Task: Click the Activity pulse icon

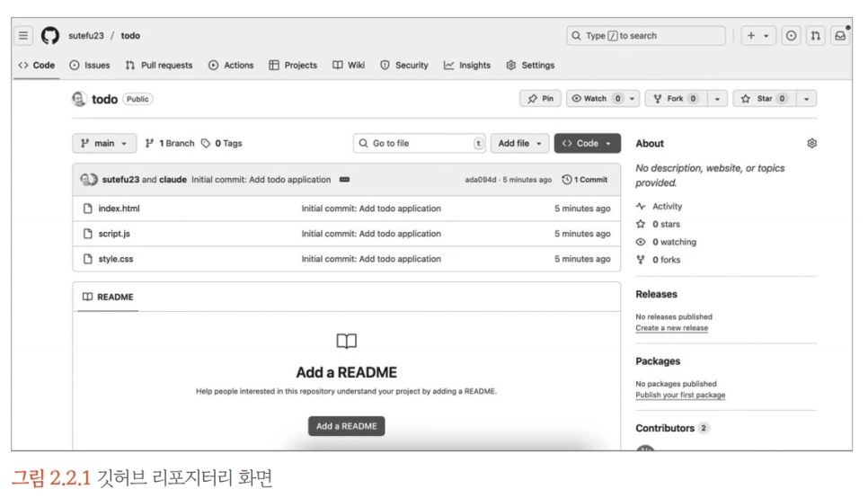Action: click(641, 206)
